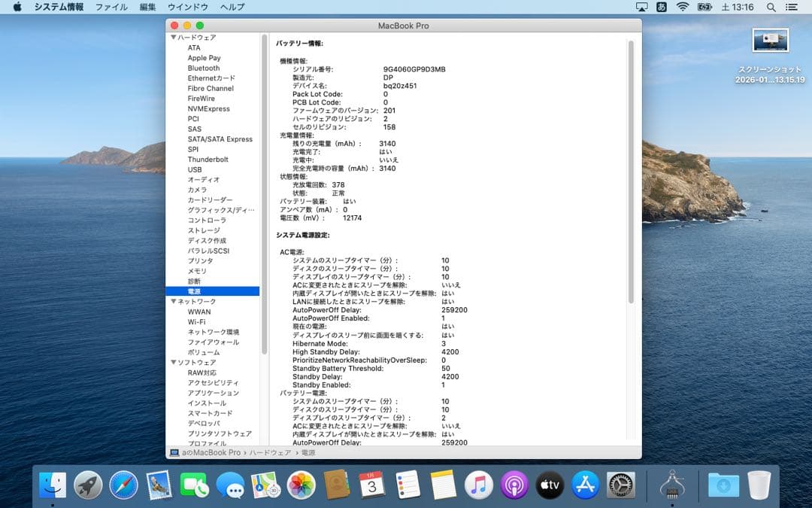Open the ファイル menu
Screen dimensions: 812x508
point(111,7)
